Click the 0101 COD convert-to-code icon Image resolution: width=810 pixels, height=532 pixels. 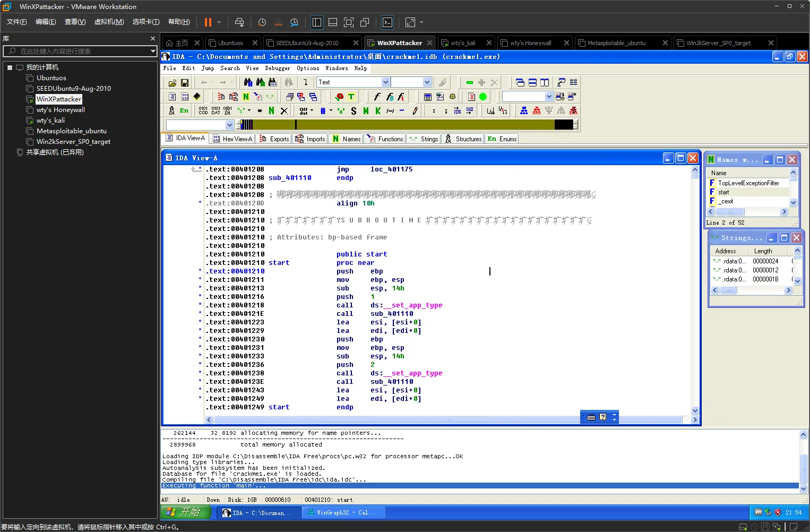(203, 110)
